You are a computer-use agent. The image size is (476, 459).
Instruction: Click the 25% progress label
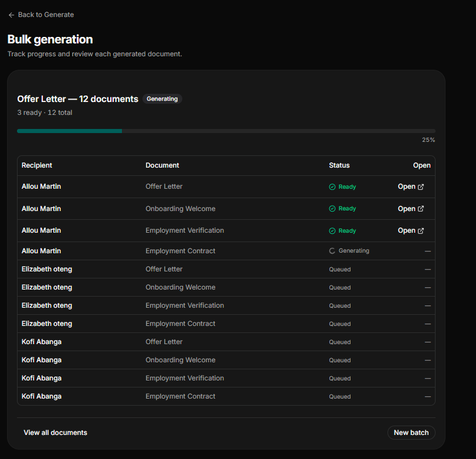[x=429, y=140]
